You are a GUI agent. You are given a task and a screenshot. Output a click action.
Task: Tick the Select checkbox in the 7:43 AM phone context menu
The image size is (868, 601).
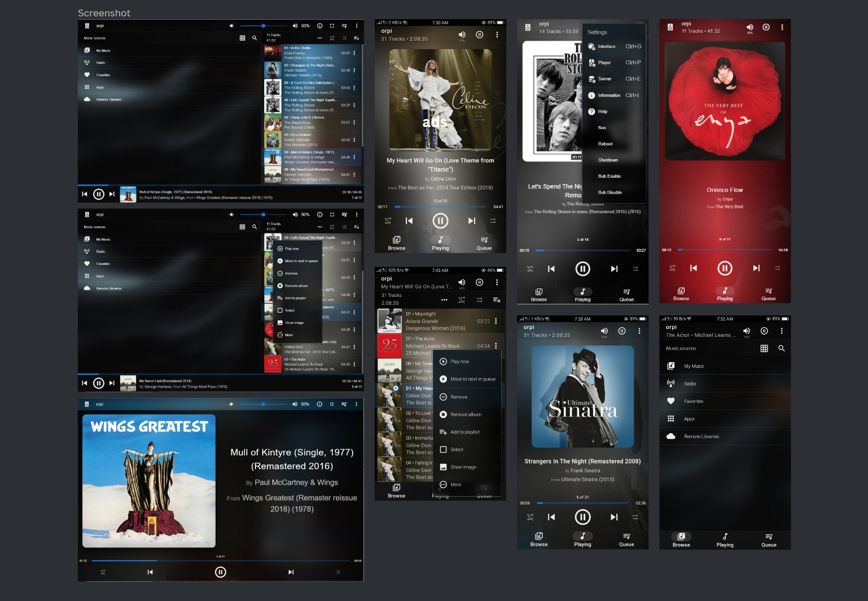pyautogui.click(x=444, y=450)
